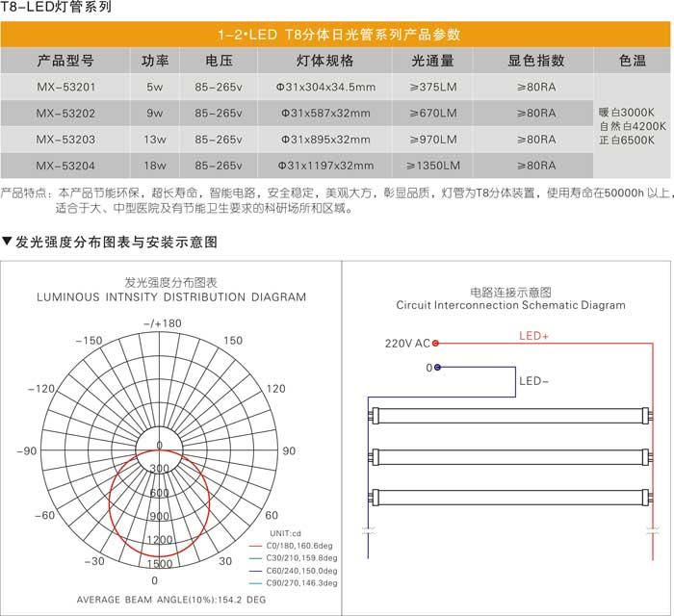
Task: Click the C90/270,146.3deg legend entry
Action: (302, 582)
